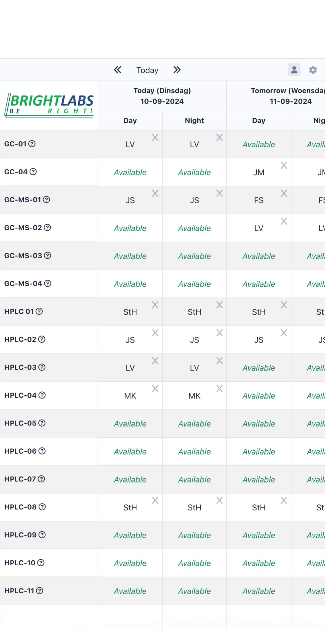
Task: Cancel JM booking on GC-04 tomorrow Day
Action: (x=284, y=165)
